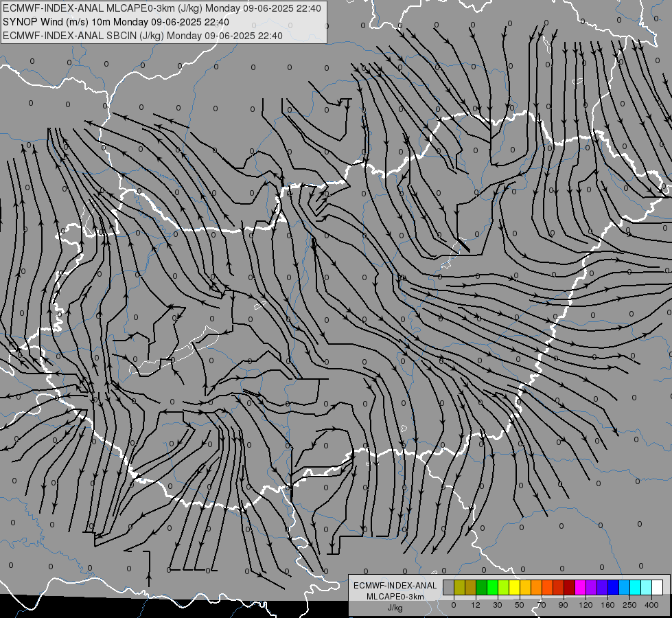This screenshot has height=618, width=672.
Task: Click the legend scale value 50
Action: pos(520,605)
